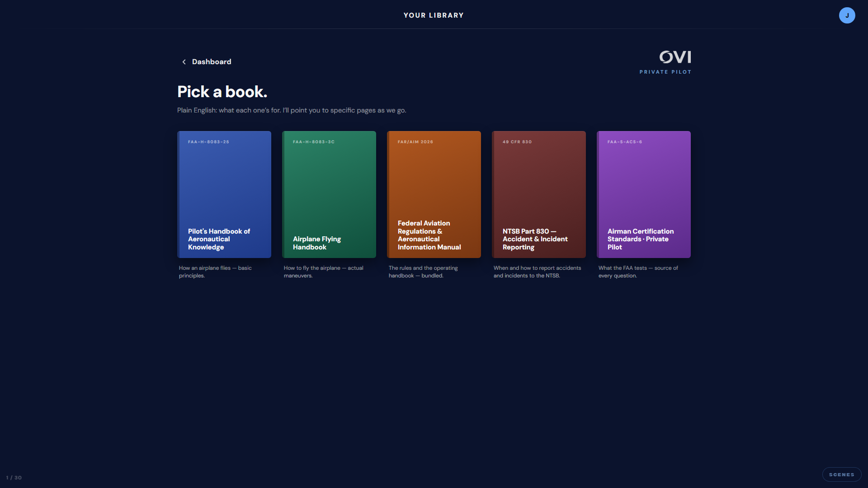Choose the Airman Certification Standards book
The height and width of the screenshot is (488, 868).
pos(644,194)
